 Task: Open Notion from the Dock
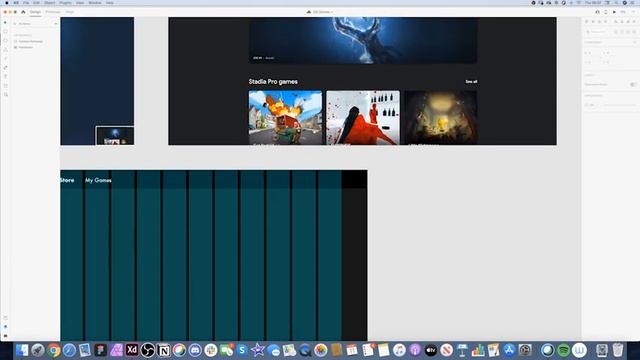pyautogui.click(x=163, y=350)
